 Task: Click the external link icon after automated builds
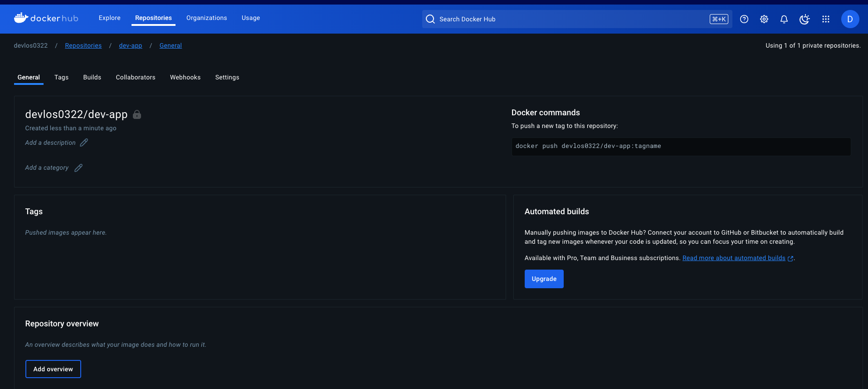(x=790, y=258)
